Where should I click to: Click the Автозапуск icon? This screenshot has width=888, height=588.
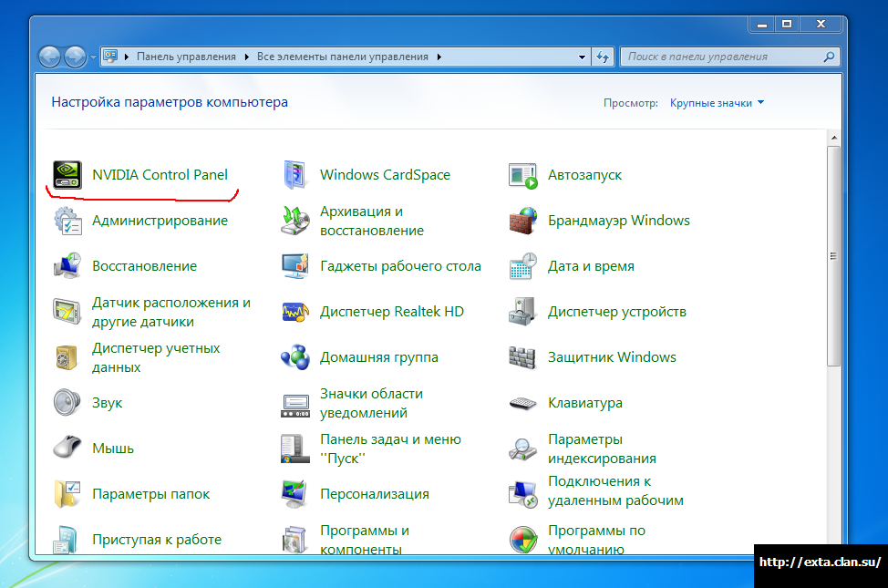[522, 176]
